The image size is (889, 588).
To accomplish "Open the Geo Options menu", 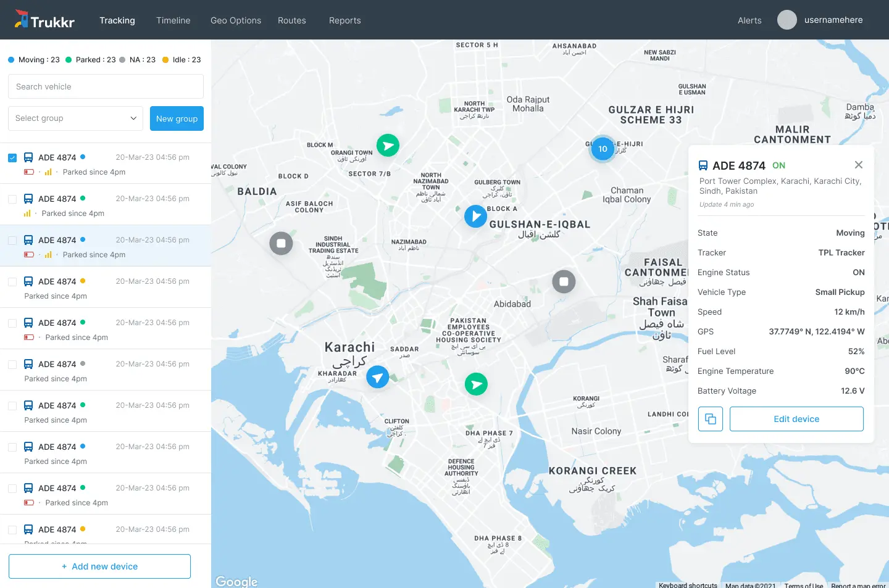I will coord(235,20).
